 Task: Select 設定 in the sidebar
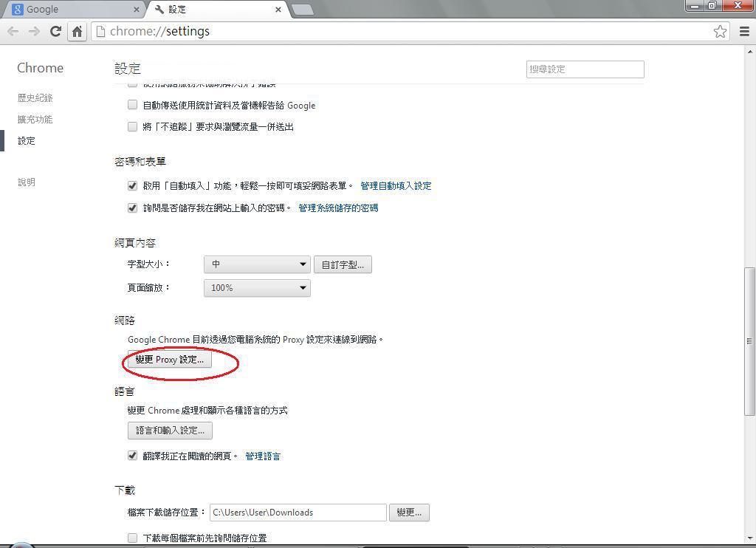27,141
